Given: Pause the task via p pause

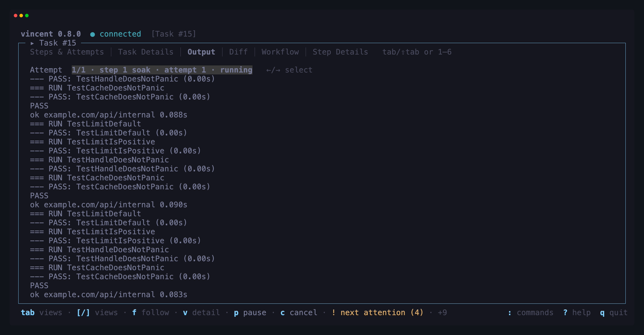Looking at the screenshot, I should pos(250,312).
